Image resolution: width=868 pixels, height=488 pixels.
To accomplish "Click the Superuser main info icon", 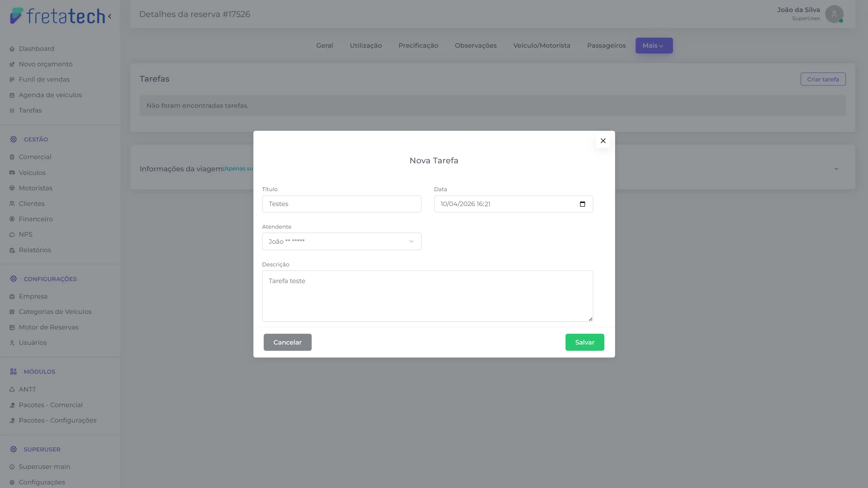I will pos(12,467).
